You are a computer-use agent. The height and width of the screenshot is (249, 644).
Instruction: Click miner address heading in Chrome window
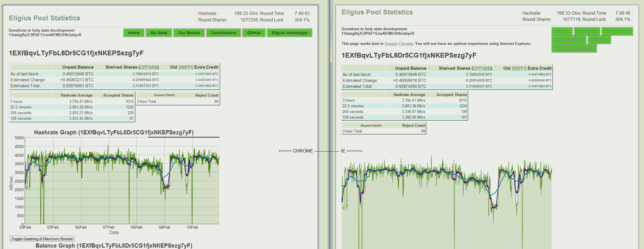pos(76,53)
